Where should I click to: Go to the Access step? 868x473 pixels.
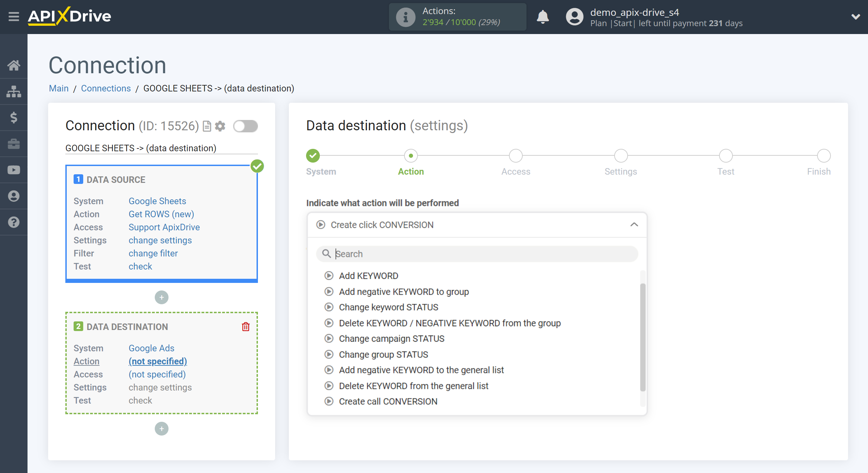[516, 156]
